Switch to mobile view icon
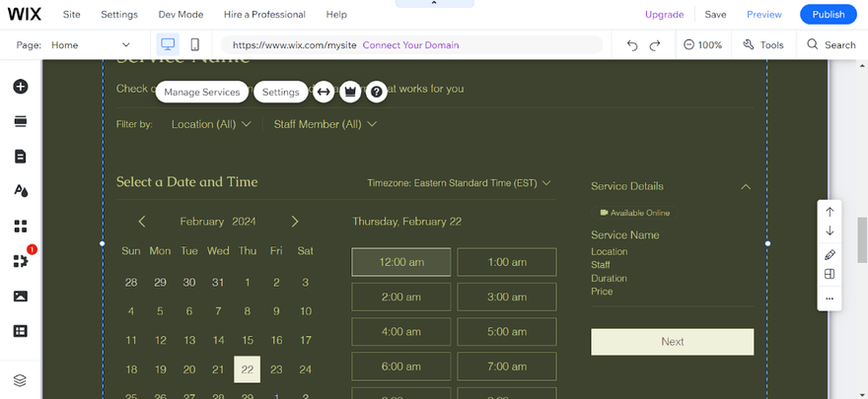This screenshot has width=868, height=399. pyautogui.click(x=195, y=44)
